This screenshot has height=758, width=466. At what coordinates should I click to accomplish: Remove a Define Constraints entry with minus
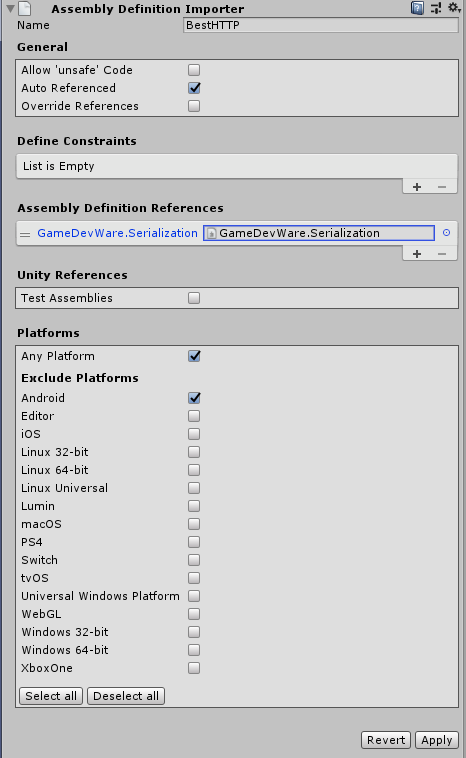tap(442, 187)
